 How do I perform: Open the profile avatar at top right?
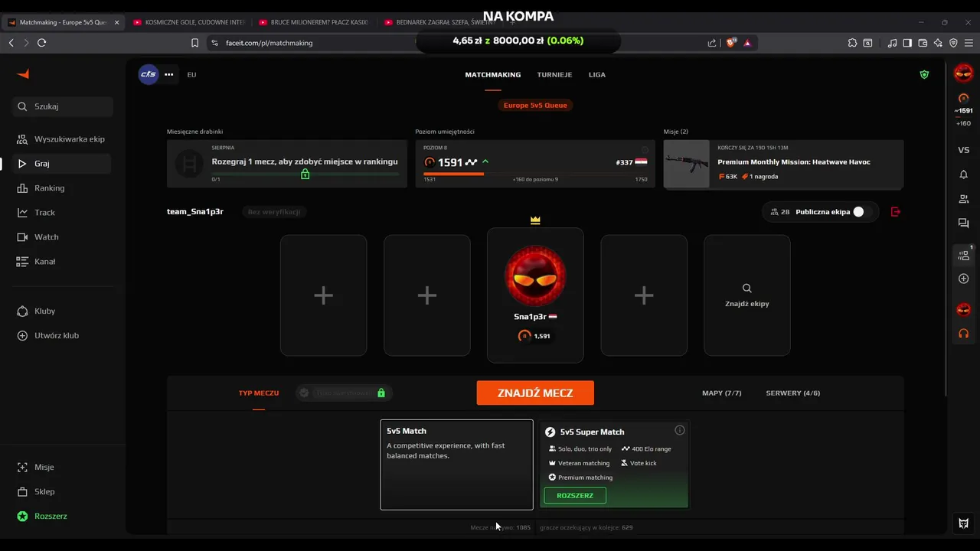pyautogui.click(x=964, y=73)
